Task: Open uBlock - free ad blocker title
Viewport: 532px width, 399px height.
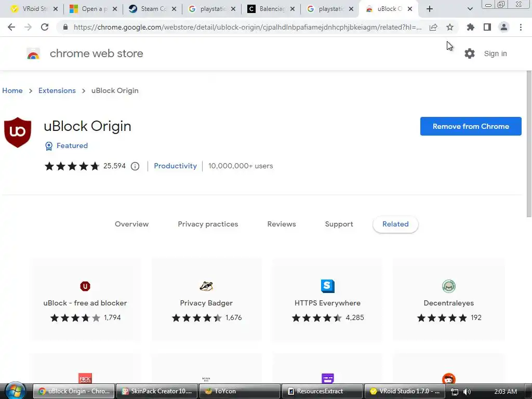Action: click(85, 303)
